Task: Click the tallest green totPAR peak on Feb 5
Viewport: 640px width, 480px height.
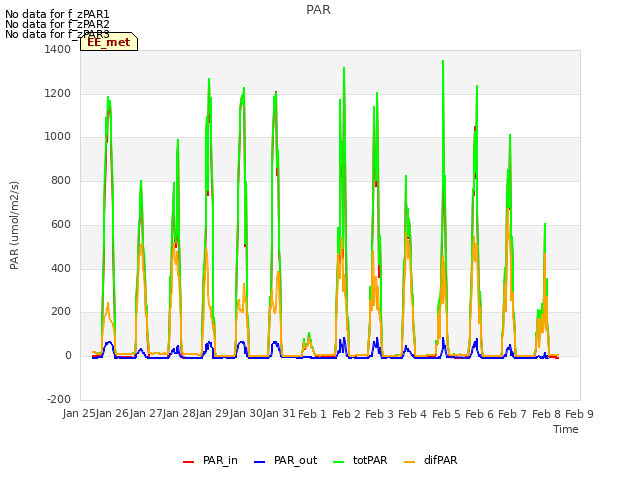Action: [x=443, y=61]
